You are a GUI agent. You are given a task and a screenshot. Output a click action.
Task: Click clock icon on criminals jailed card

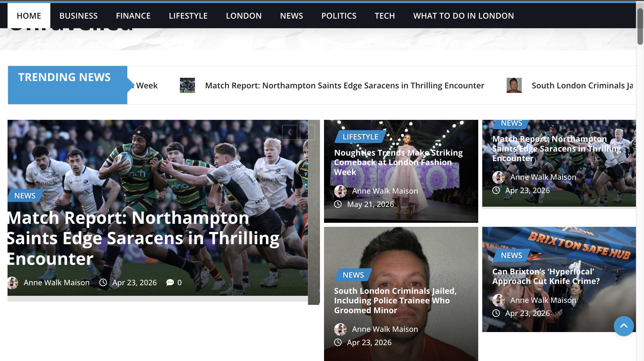click(338, 342)
